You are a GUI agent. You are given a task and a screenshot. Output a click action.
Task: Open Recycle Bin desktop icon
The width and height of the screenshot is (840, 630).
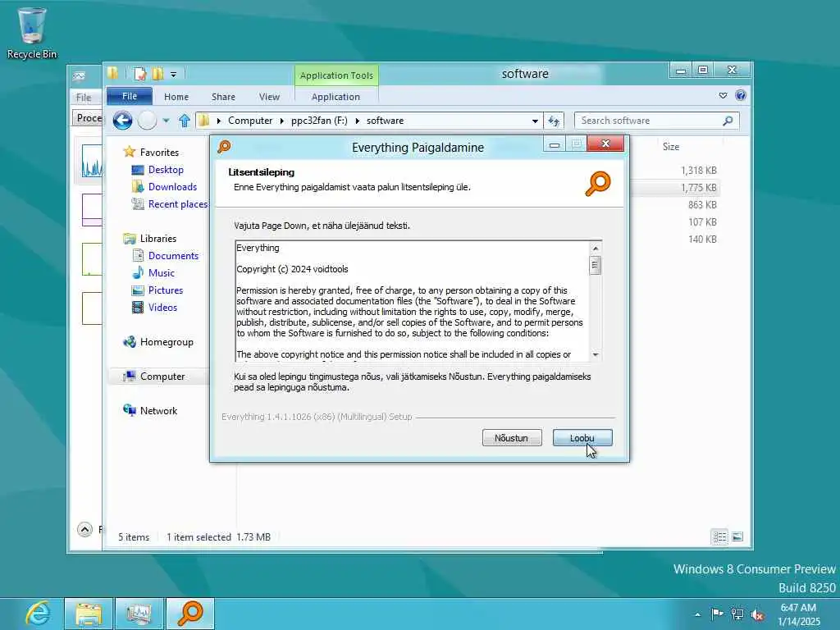coord(32,33)
